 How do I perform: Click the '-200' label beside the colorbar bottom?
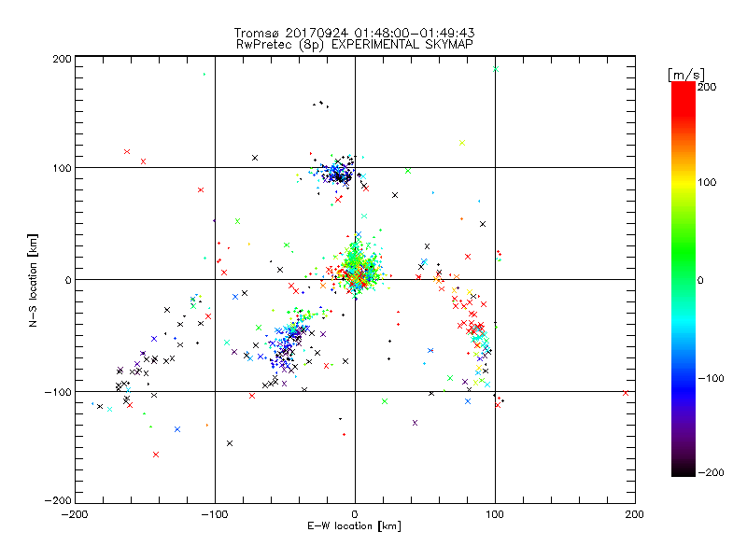tap(711, 472)
